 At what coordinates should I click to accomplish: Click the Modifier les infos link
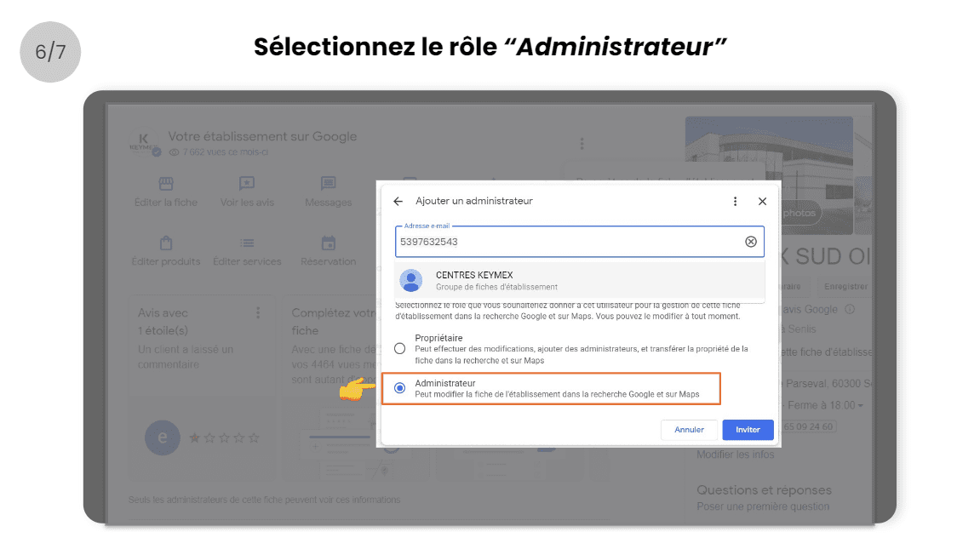pyautogui.click(x=735, y=455)
